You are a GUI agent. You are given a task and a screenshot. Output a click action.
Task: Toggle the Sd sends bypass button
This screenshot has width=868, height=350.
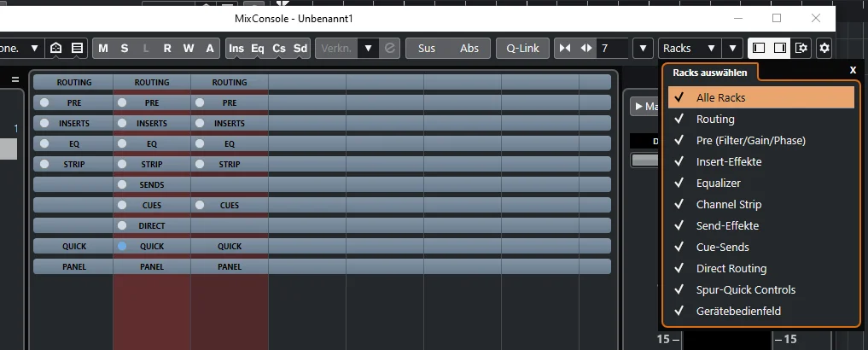click(x=300, y=48)
